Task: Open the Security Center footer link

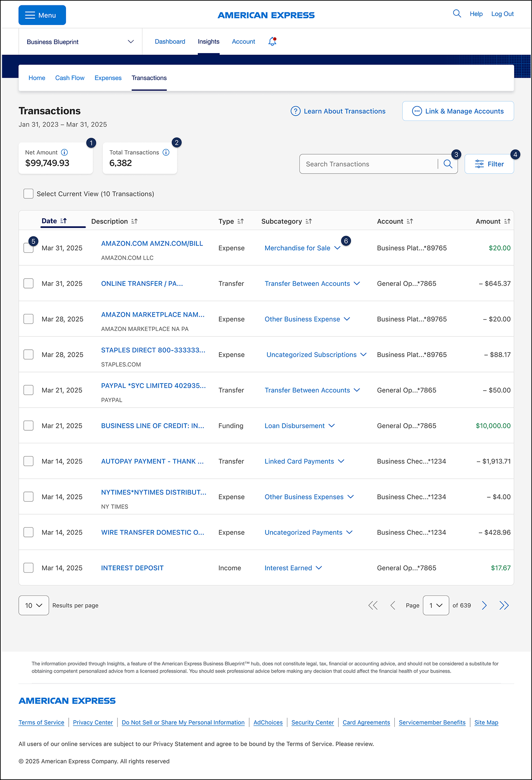Action: (x=312, y=722)
